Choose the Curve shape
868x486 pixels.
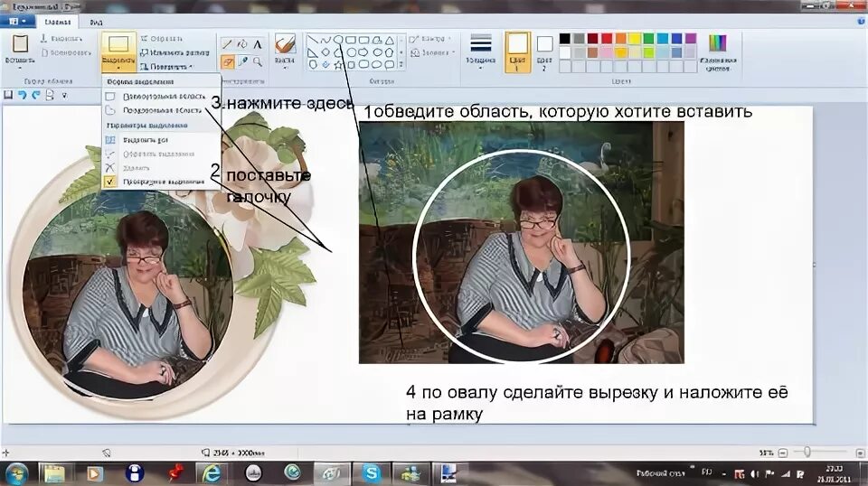[x=325, y=40]
